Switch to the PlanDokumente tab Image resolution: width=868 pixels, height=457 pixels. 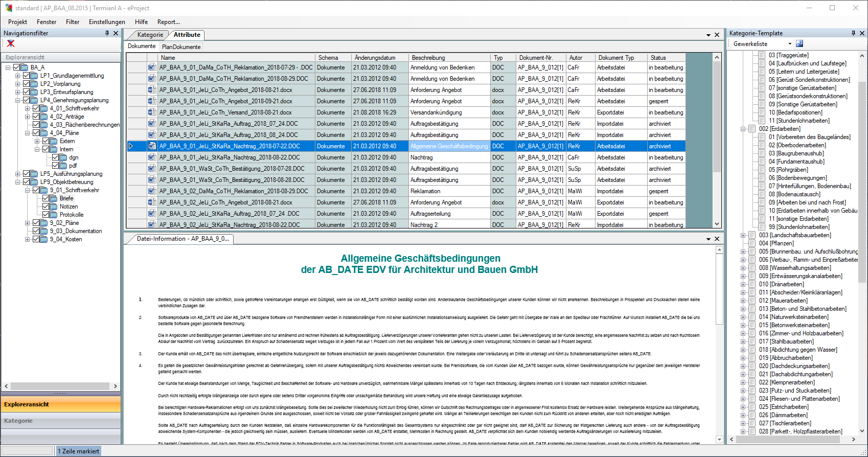coord(181,47)
